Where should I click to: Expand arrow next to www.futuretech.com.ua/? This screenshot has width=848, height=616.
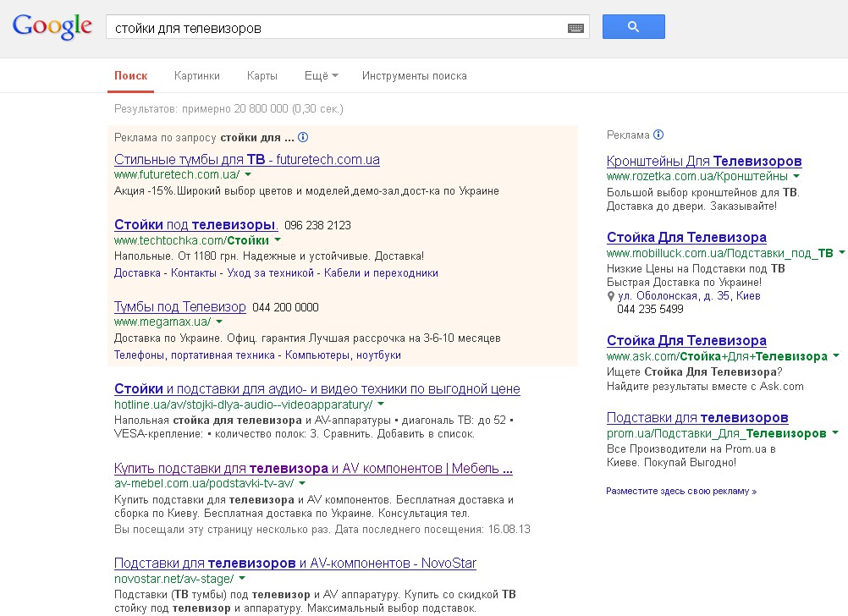(248, 174)
